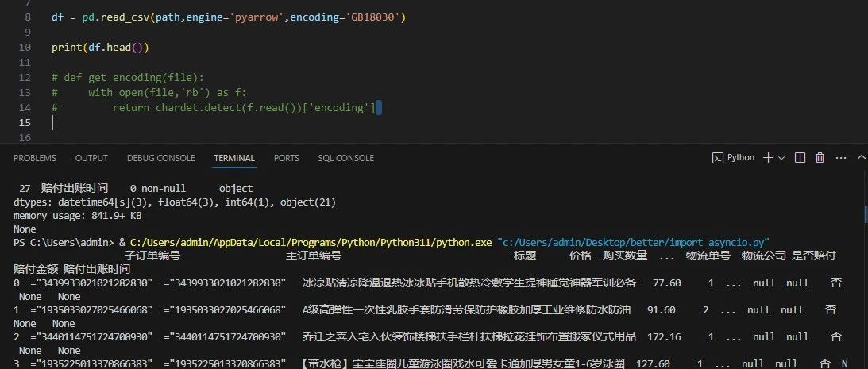
Task: Click commented 'def get_encoding(file):' line
Action: click(x=128, y=78)
